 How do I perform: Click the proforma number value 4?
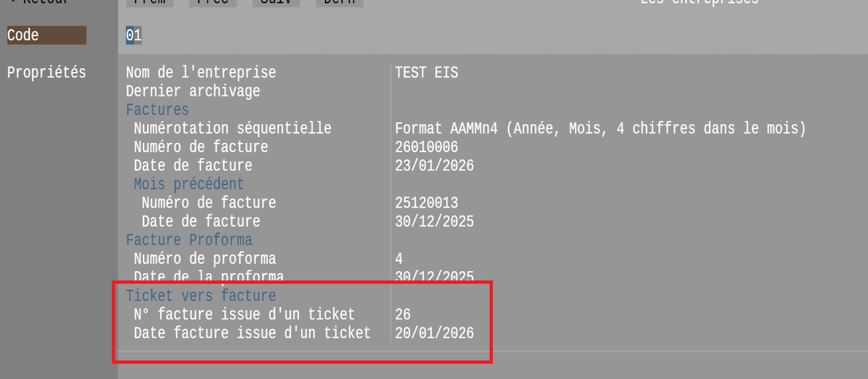pos(399,259)
